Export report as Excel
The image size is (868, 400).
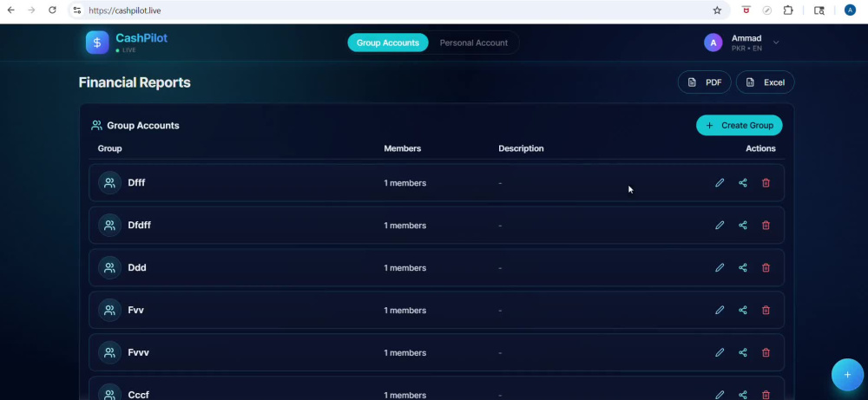[x=765, y=82]
